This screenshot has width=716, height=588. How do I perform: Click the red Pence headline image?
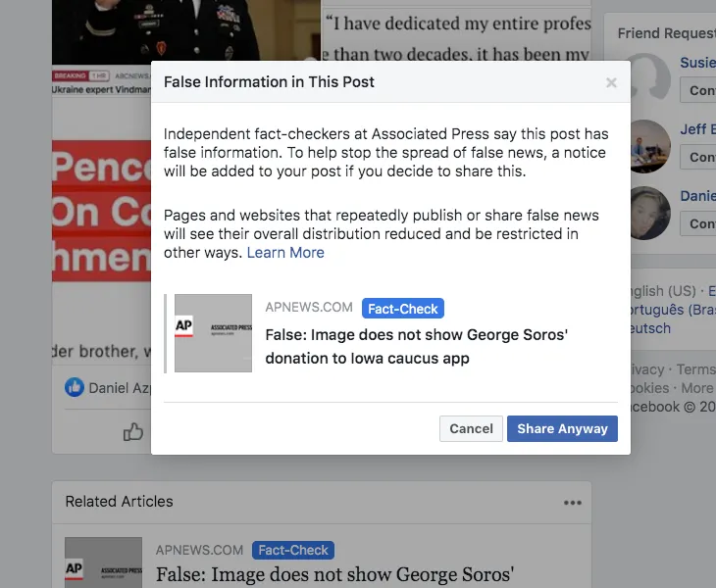(x=101, y=211)
